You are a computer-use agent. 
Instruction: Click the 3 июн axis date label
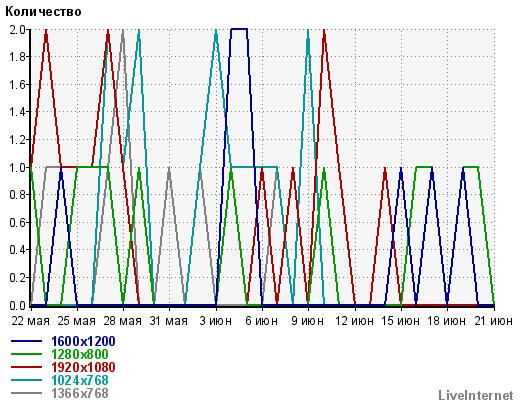click(x=216, y=321)
